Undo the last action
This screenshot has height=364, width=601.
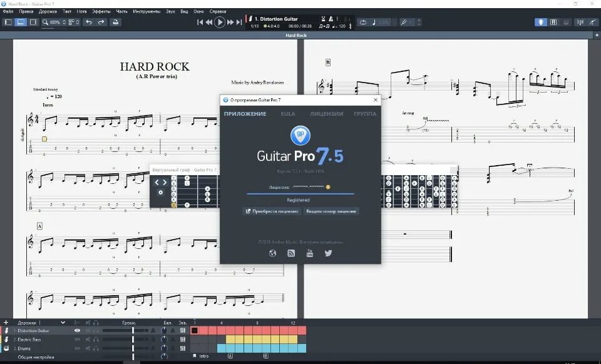coord(88,22)
